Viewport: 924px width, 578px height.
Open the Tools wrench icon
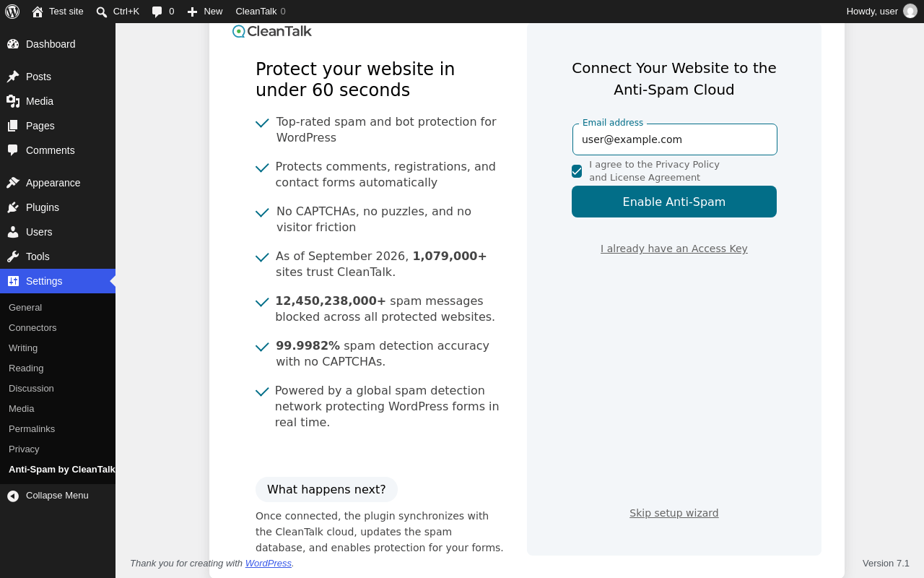[13, 256]
